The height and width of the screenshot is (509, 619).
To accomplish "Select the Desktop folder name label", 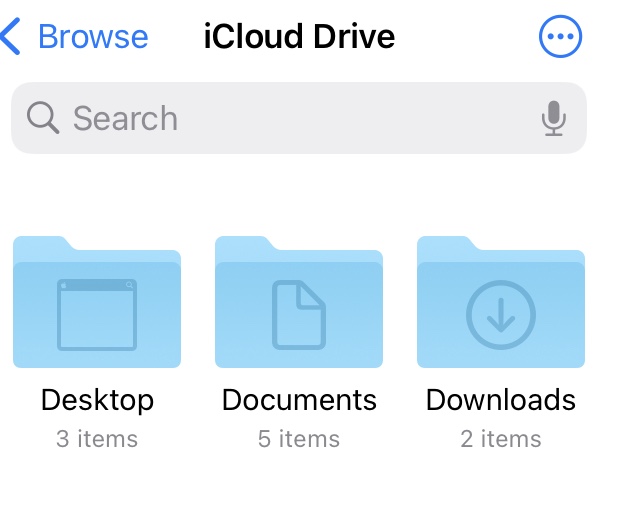I will coord(97,400).
